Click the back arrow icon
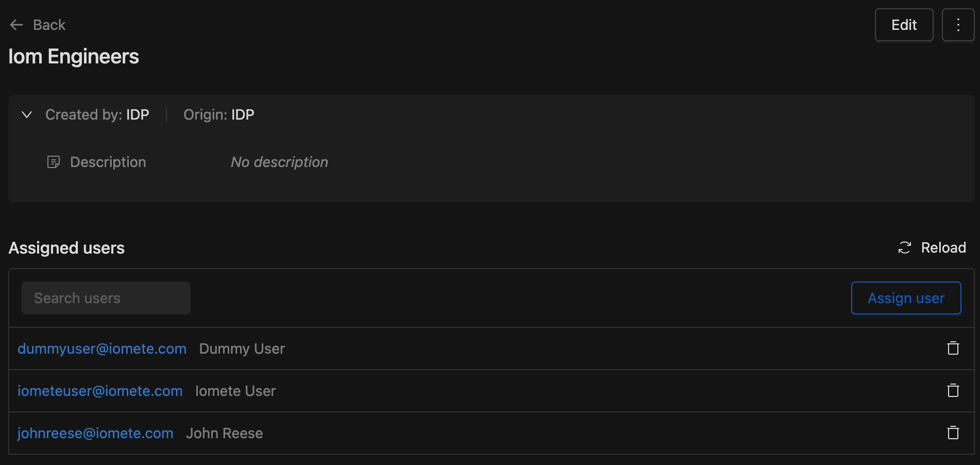The height and width of the screenshot is (465, 980). pyautogui.click(x=16, y=25)
